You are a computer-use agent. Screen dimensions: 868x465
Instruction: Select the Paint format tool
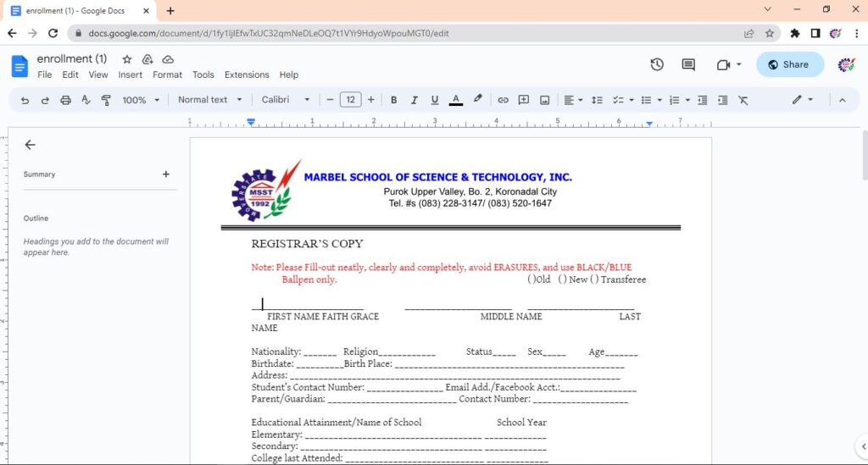click(106, 100)
